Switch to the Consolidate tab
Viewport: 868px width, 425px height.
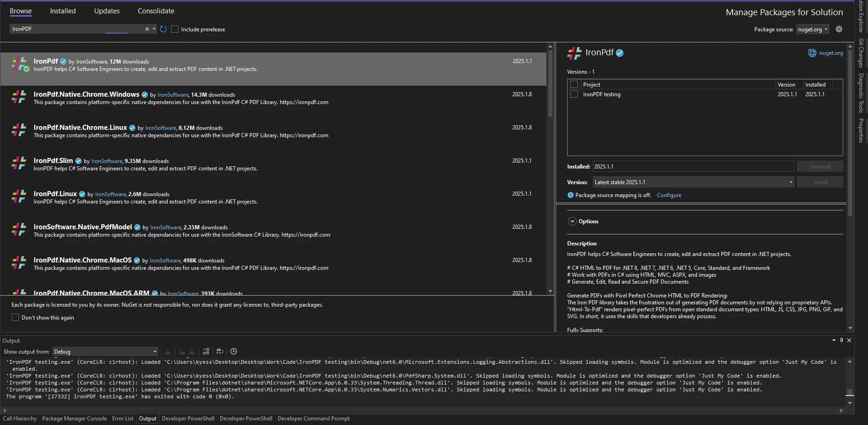pyautogui.click(x=156, y=11)
